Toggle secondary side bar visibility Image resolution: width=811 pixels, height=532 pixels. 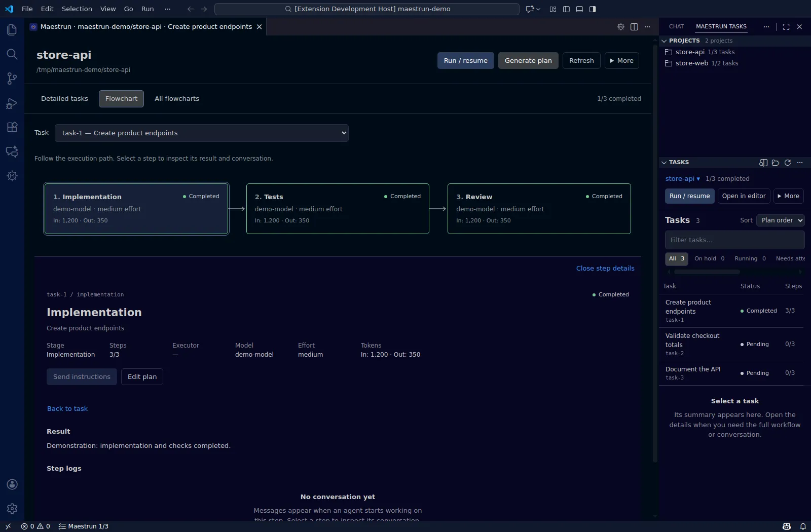pos(593,9)
